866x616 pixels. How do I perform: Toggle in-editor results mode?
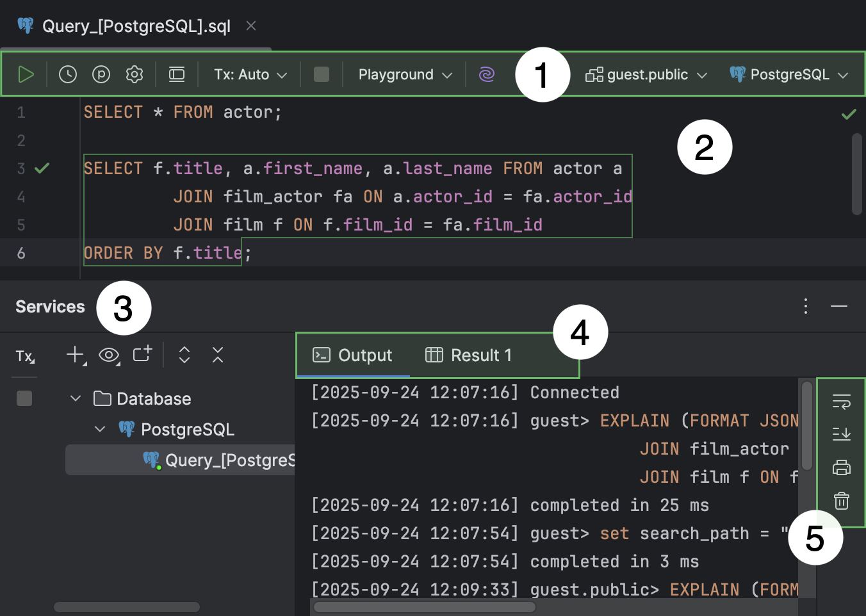(x=177, y=74)
